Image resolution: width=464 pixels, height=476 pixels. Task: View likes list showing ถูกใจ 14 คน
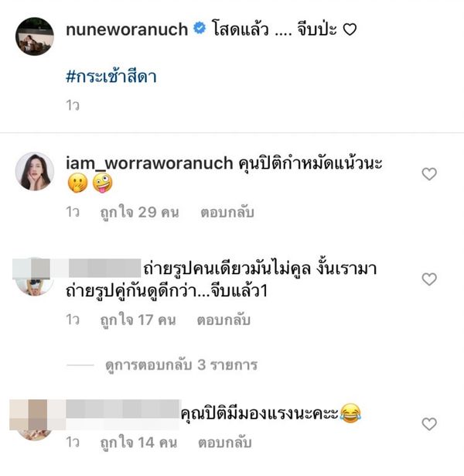pyautogui.click(x=138, y=443)
